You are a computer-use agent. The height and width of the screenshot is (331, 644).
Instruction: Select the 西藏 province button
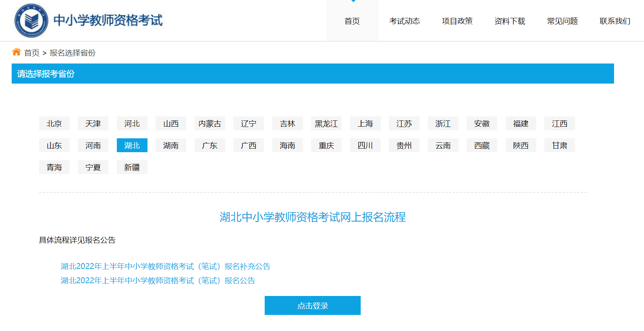click(x=482, y=146)
